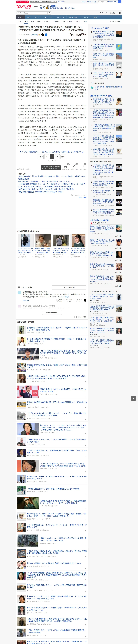
Task: Go to the 前へ previous page
Action: click(x=41, y=157)
